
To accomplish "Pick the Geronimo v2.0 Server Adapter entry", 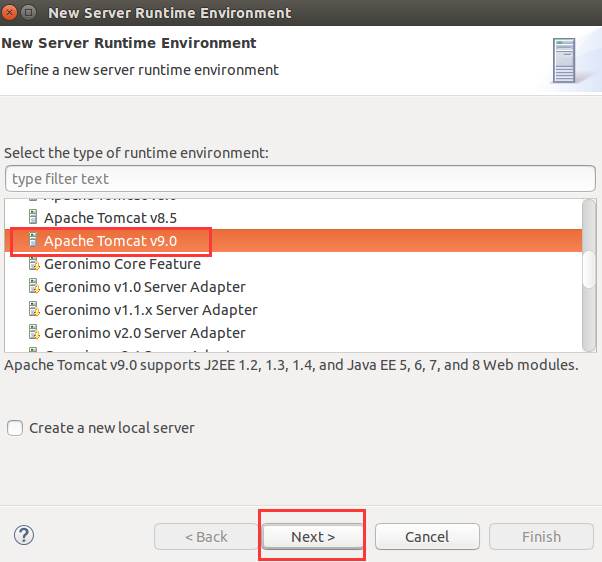I will (x=144, y=333).
